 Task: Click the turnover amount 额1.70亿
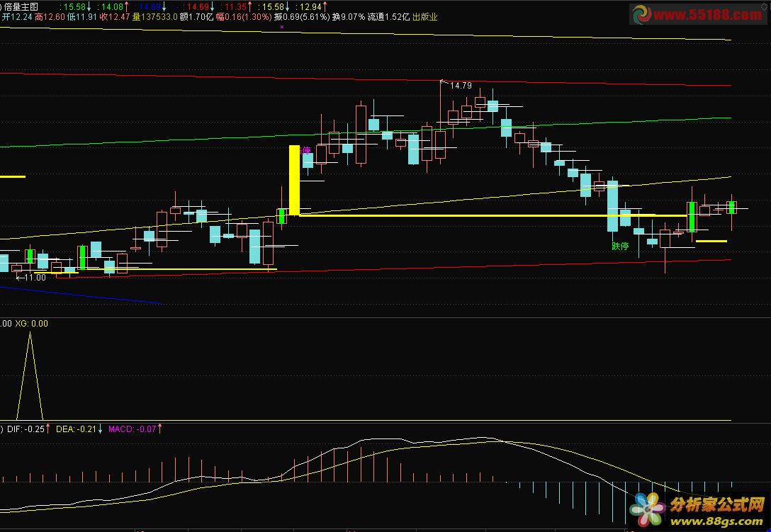[197, 17]
